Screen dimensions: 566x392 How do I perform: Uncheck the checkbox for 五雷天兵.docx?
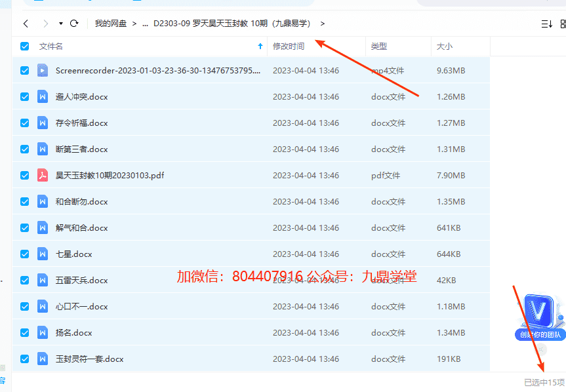click(x=25, y=280)
